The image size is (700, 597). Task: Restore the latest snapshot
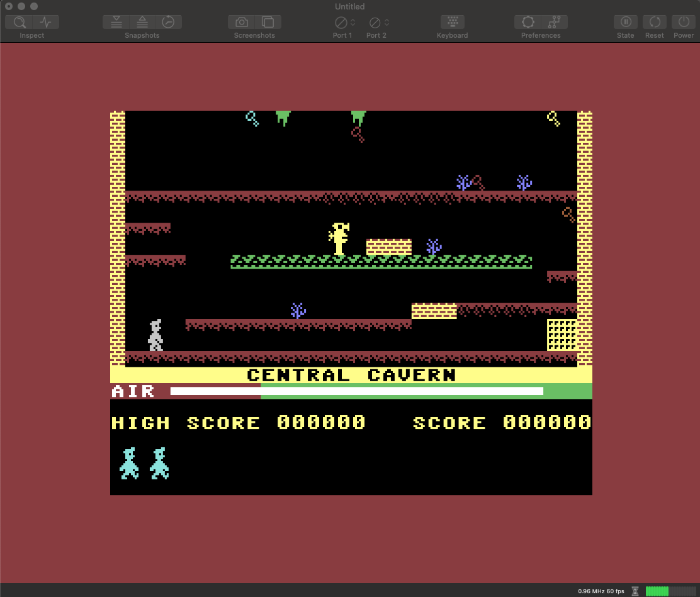[142, 22]
